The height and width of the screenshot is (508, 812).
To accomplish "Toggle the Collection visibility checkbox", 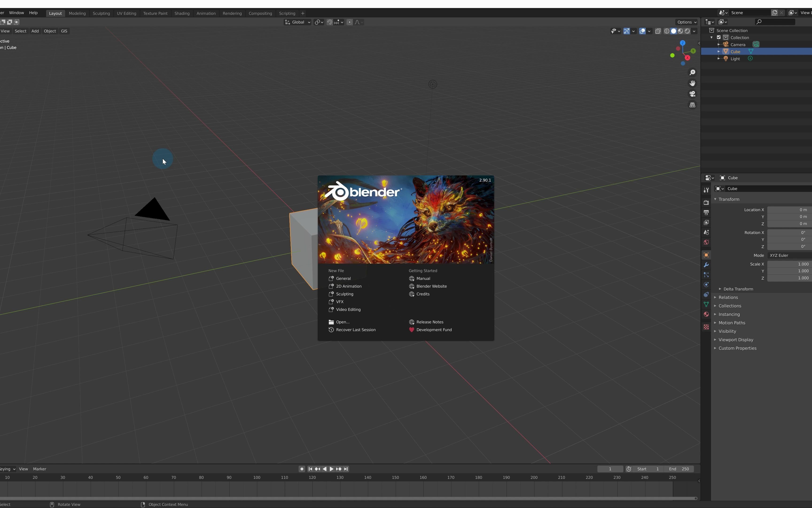I will [719, 37].
